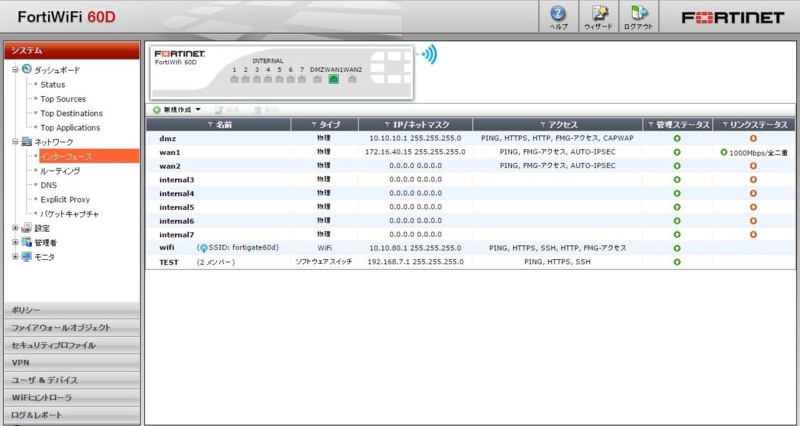Viewport: 800px width, 426px height.
Task: Expand the 管理者 tree node
Action: click(x=15, y=242)
